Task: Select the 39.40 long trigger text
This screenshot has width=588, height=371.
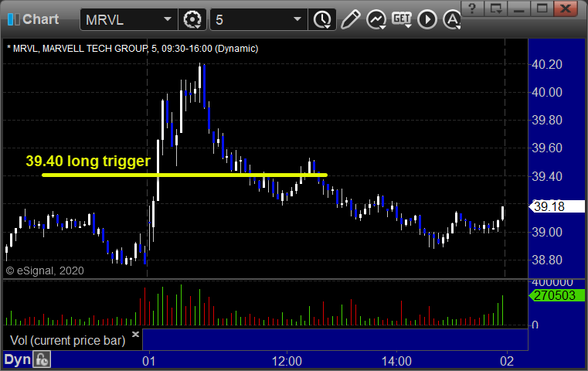Action: click(88, 161)
